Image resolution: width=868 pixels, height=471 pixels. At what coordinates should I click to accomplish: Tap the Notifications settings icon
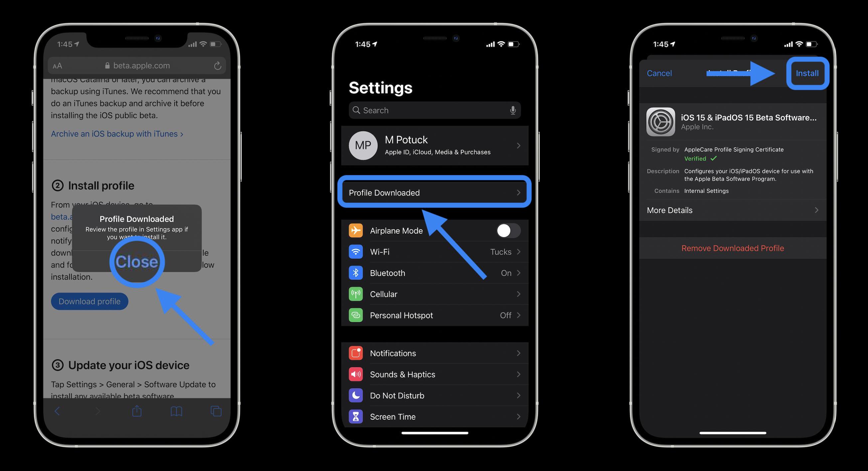point(356,353)
